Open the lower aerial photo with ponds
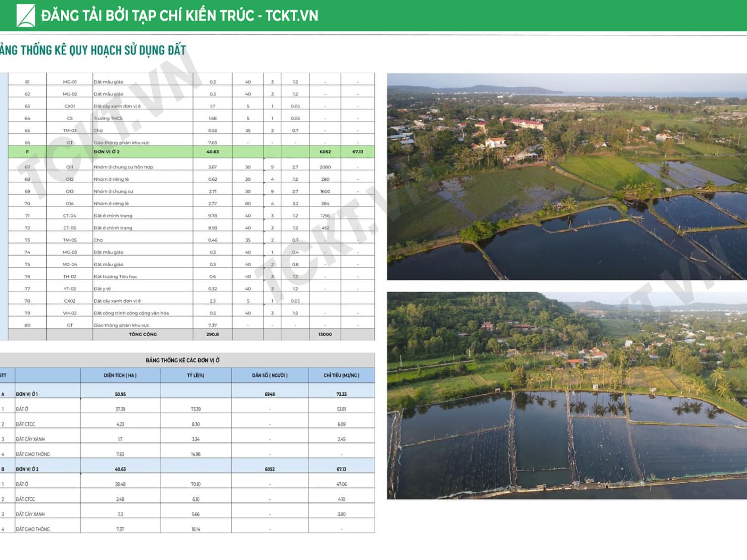The height and width of the screenshot is (560, 747). coord(567,395)
